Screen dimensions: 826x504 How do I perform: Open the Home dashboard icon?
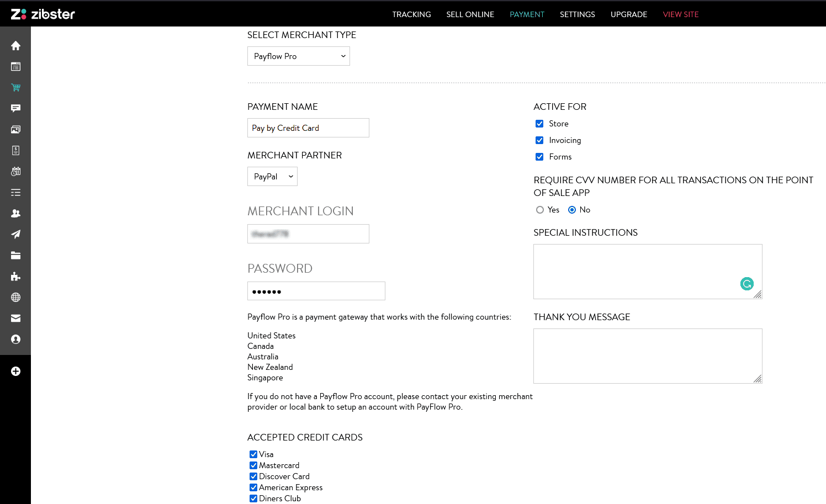pyautogui.click(x=15, y=45)
